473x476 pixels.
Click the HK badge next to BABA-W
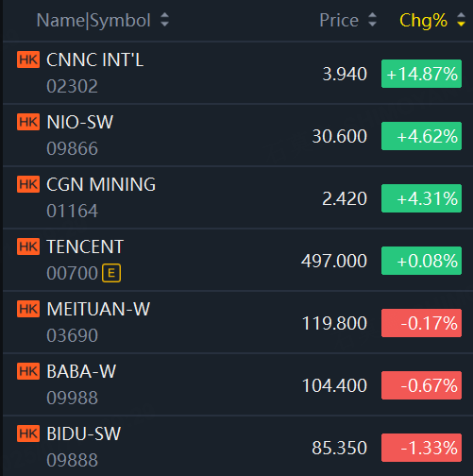click(28, 371)
